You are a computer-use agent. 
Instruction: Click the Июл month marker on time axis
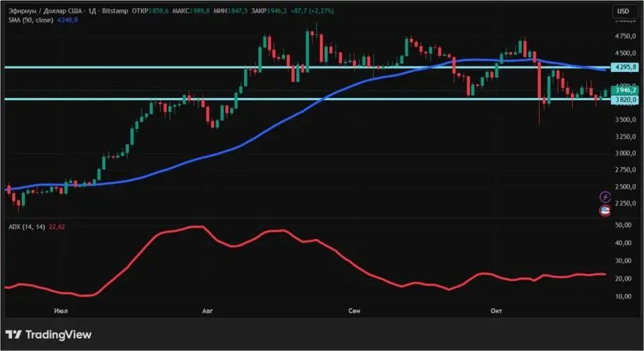coord(61,311)
